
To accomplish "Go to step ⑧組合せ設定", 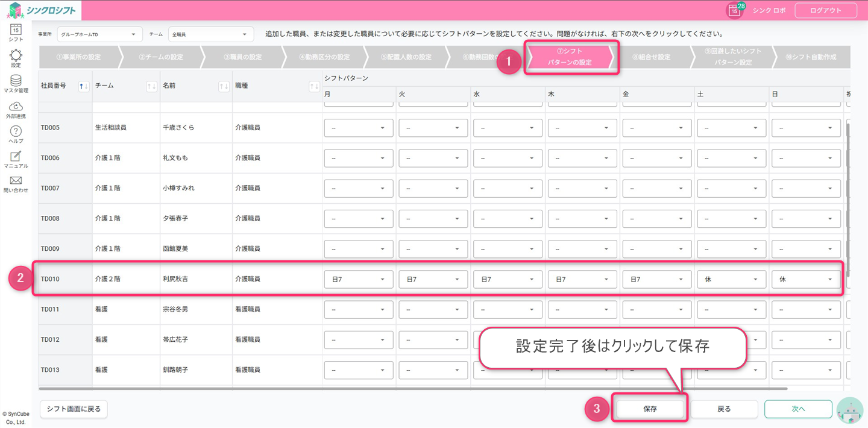I will click(x=651, y=57).
